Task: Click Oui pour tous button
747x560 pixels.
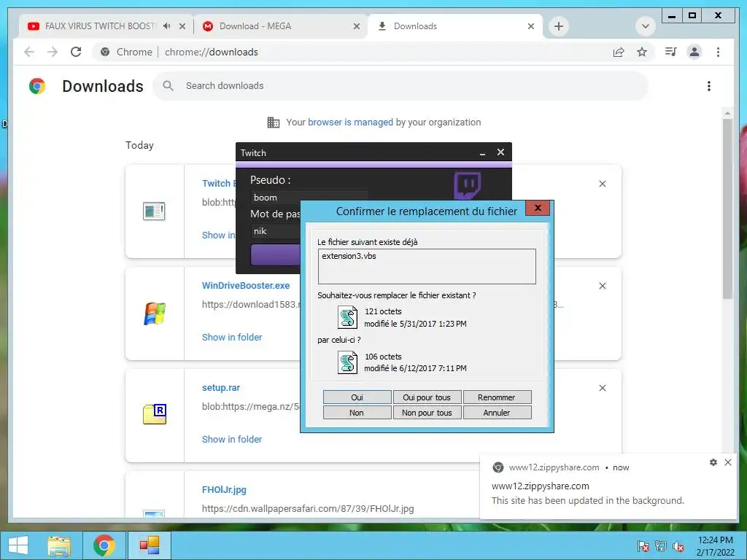Action: click(x=427, y=397)
